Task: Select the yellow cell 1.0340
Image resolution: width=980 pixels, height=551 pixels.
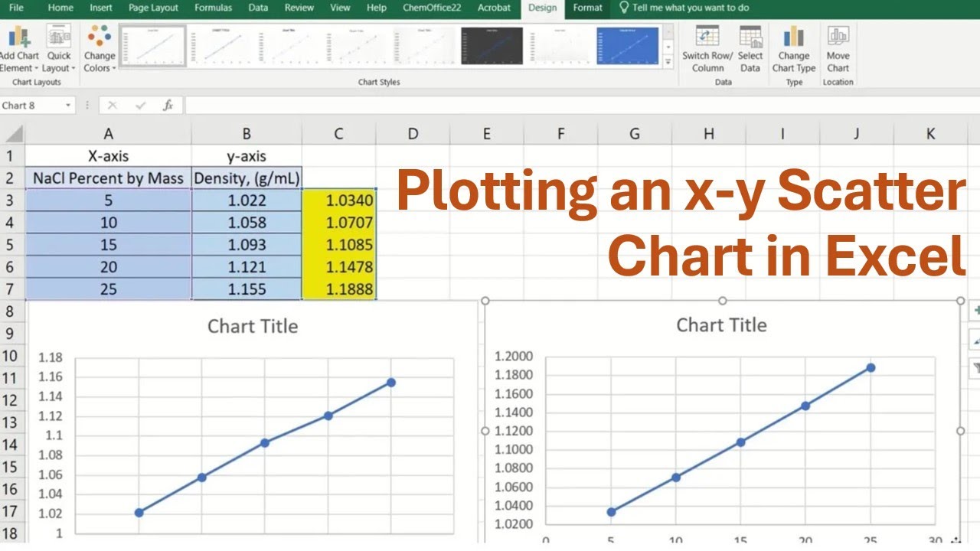Action: pos(338,201)
